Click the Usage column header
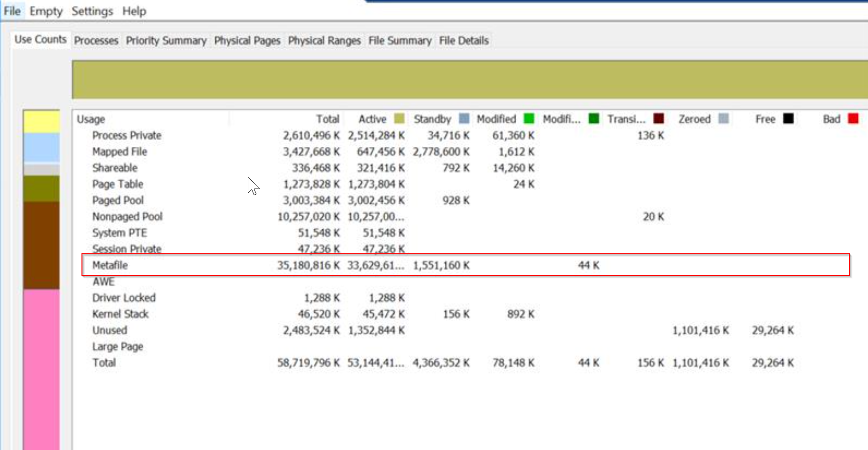 (91, 119)
